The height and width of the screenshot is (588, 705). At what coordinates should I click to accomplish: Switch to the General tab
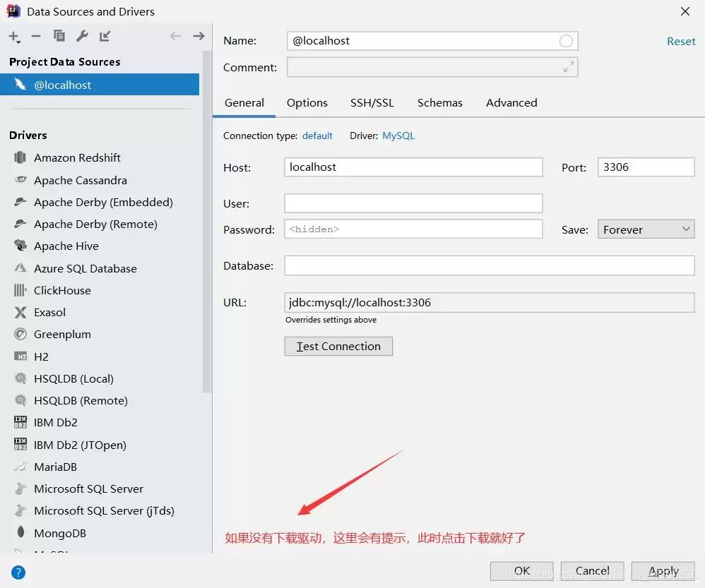pos(244,103)
